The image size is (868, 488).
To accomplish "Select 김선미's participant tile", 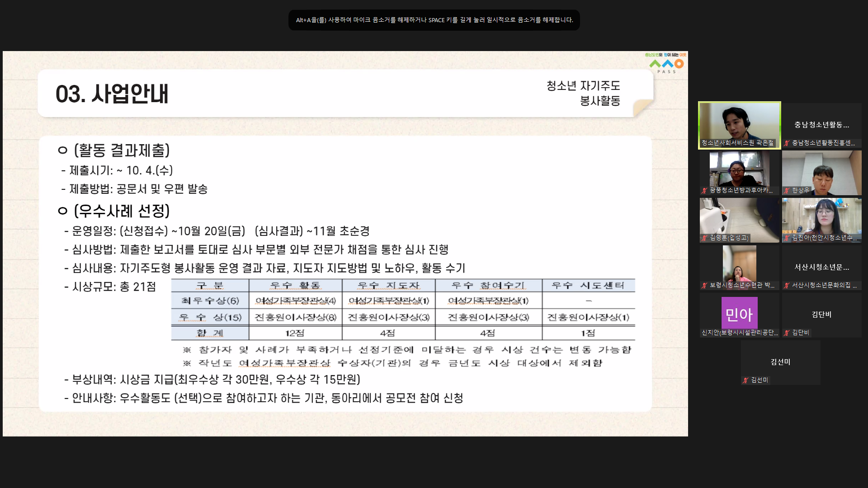I will point(780,361).
